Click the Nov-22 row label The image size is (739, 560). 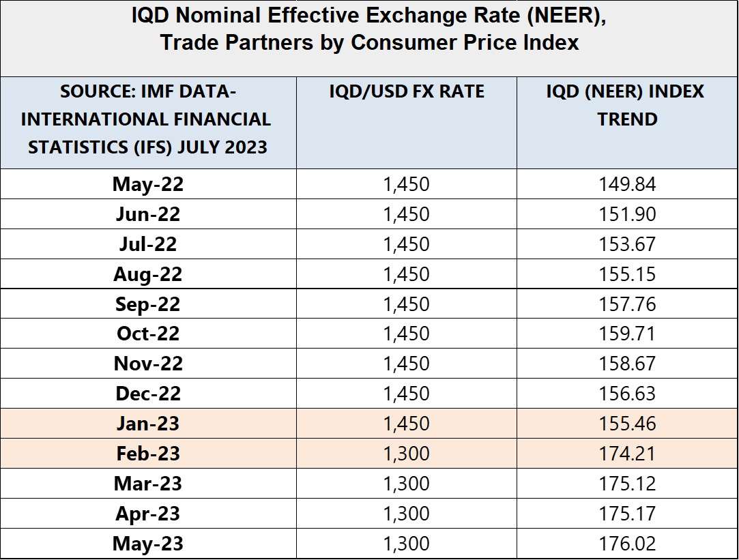[x=148, y=364]
